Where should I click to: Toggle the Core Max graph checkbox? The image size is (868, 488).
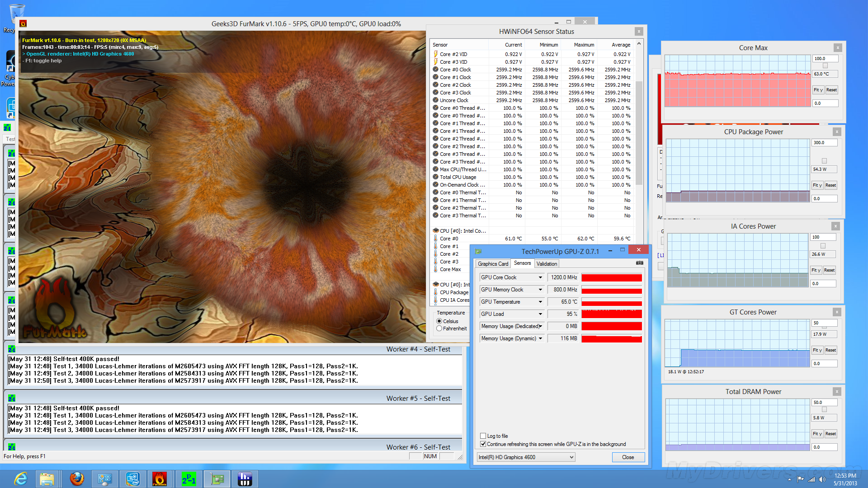(825, 66)
